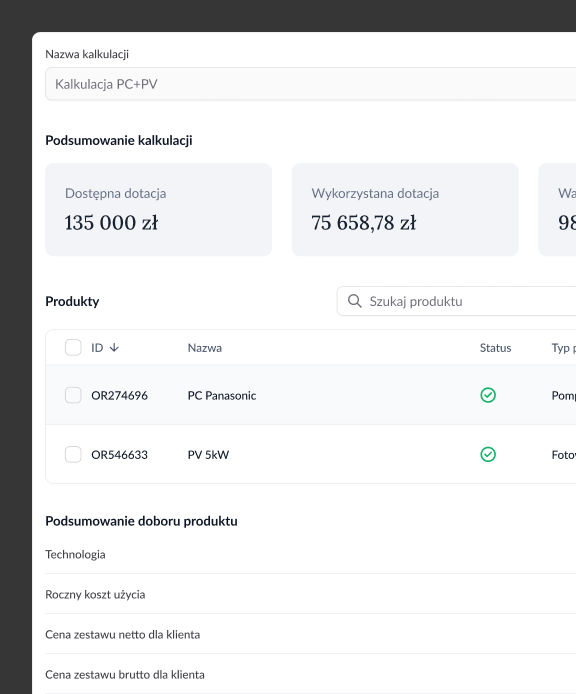Click product ID OR546633
This screenshot has height=694, width=576.
click(120, 455)
